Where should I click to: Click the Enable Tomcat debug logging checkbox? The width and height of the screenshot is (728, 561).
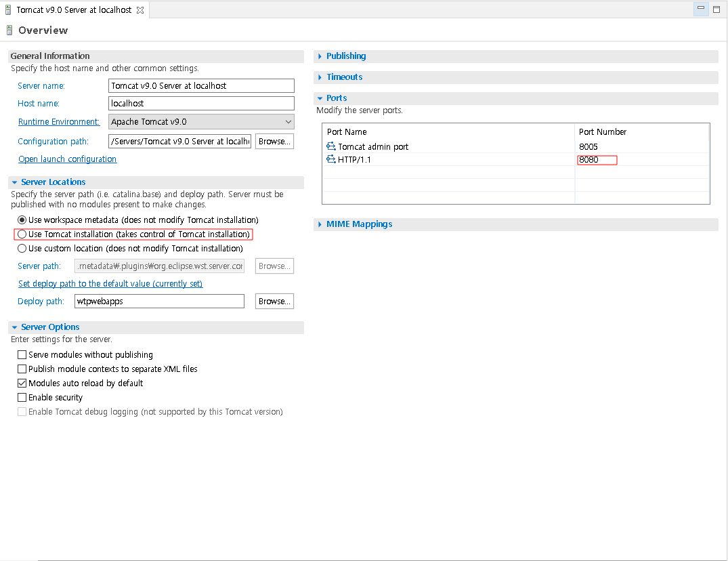22,411
